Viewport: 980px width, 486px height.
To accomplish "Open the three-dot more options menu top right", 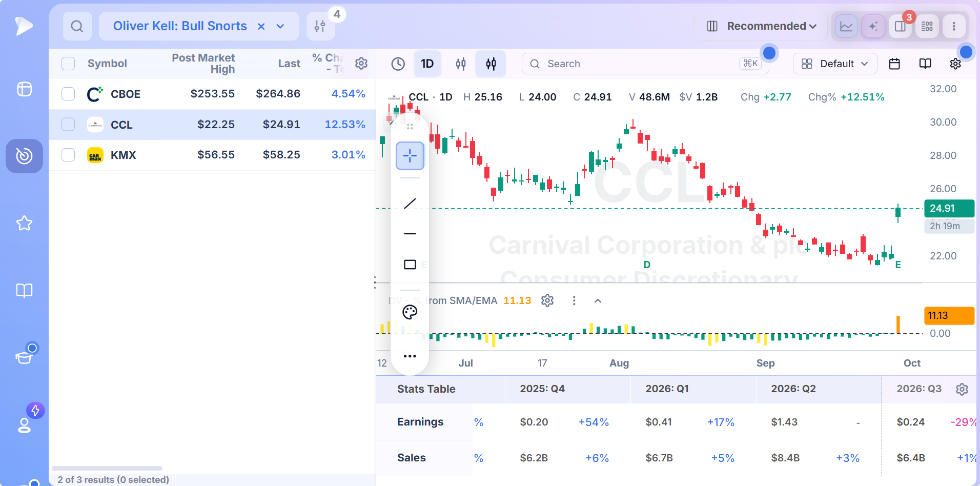I will point(954,26).
